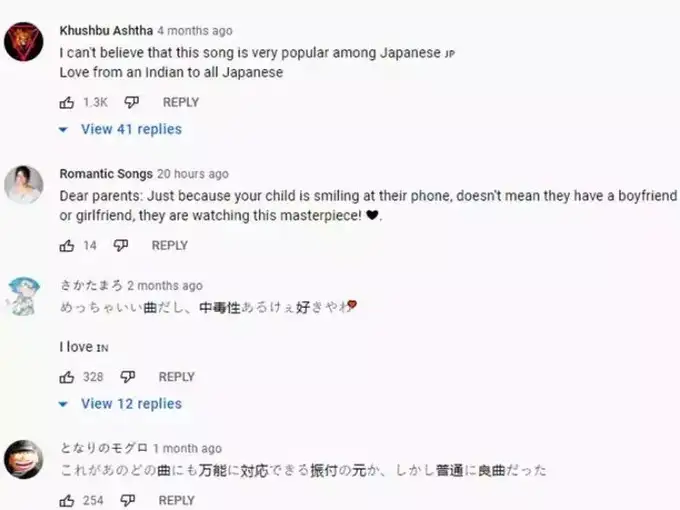Reply to さかたまろ's comment
This screenshot has height=510, width=680.
177,377
